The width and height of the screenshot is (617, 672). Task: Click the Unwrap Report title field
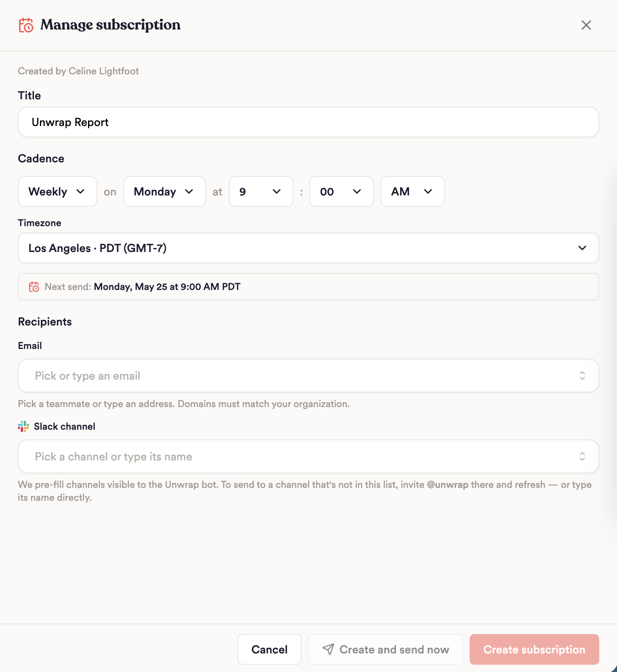(308, 122)
